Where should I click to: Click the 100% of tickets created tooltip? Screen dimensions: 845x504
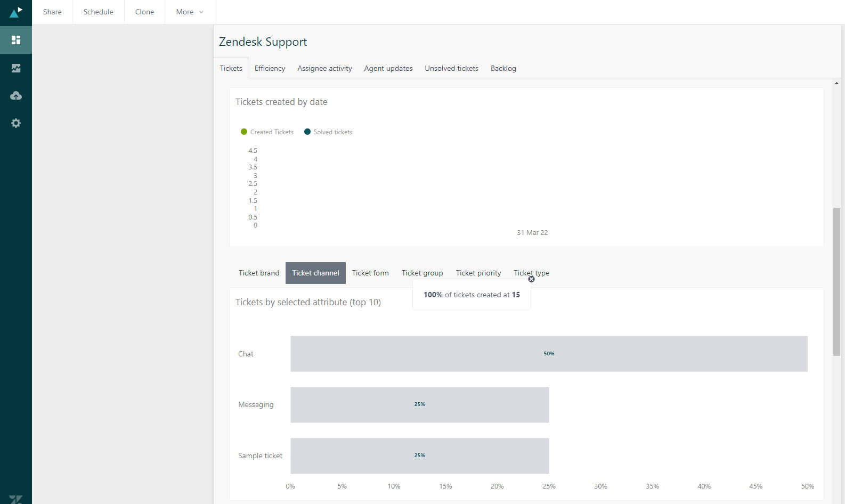point(472,295)
